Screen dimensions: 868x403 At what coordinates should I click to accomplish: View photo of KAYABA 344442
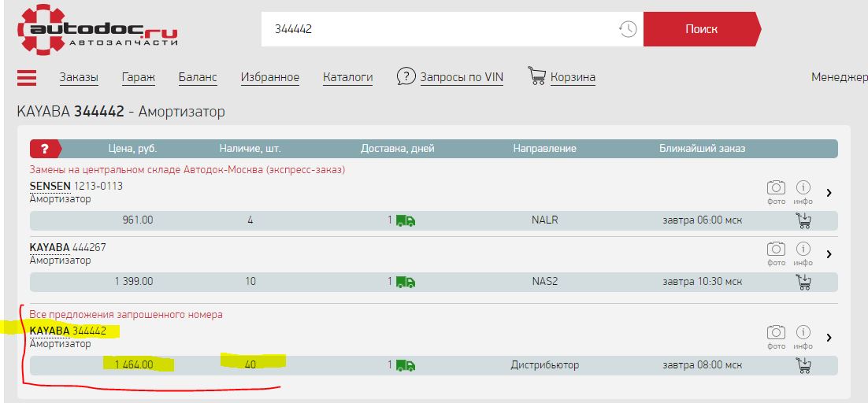(x=776, y=337)
